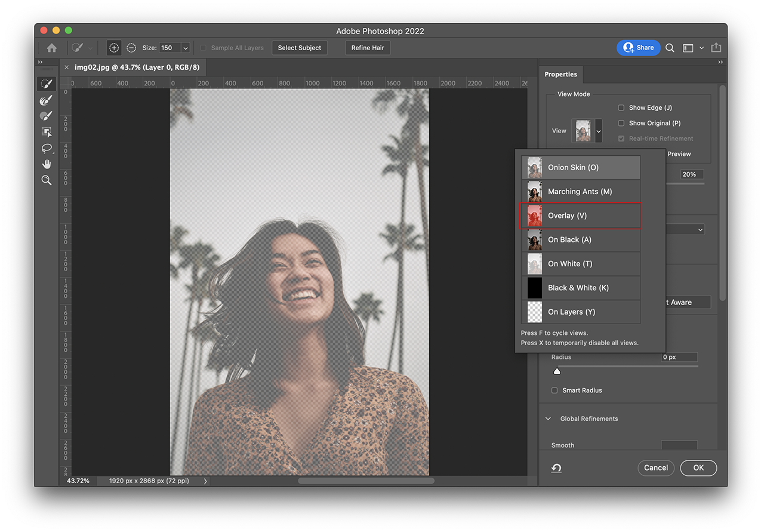
Task: Click the Refine Hair button
Action: click(x=368, y=48)
